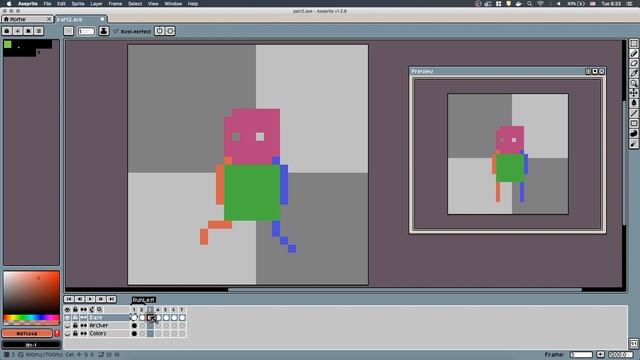Toggle visibility for all layers in header
640x360 pixels.
pyautogui.click(x=67, y=310)
